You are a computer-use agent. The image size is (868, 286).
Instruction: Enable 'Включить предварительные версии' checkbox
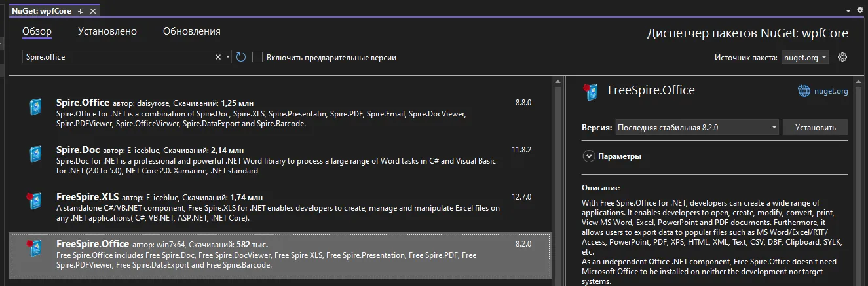257,57
